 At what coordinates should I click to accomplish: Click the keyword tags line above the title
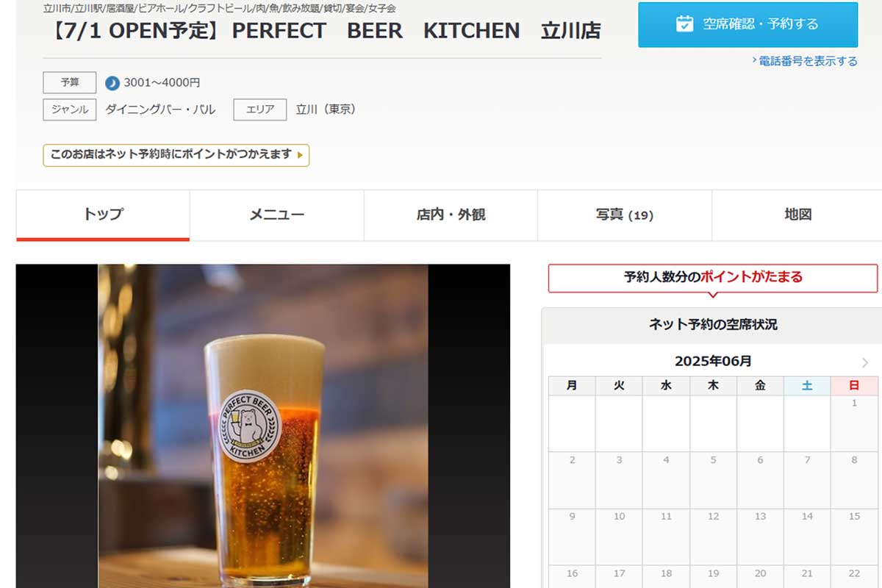pyautogui.click(x=220, y=9)
